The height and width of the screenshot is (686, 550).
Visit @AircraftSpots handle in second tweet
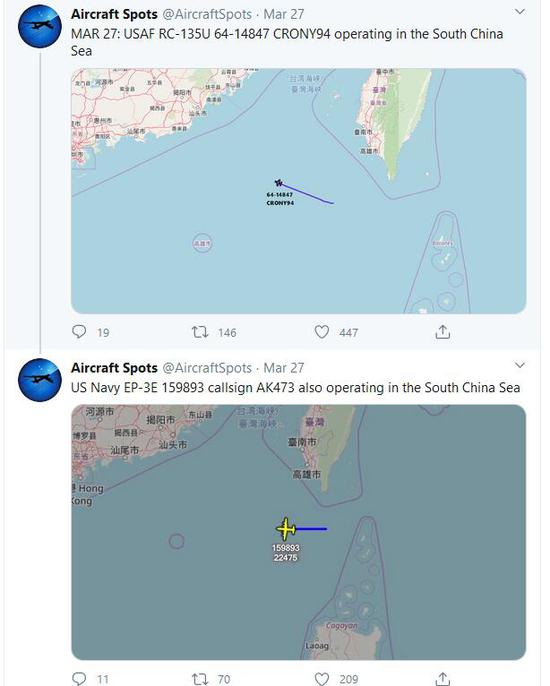(207, 368)
